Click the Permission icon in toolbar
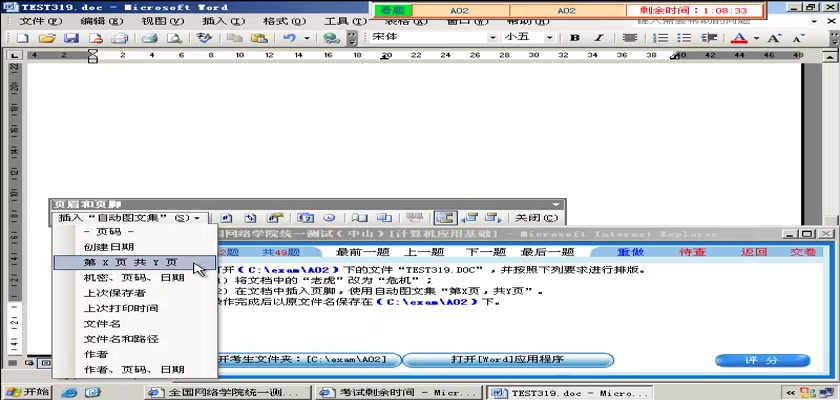 coord(96,38)
